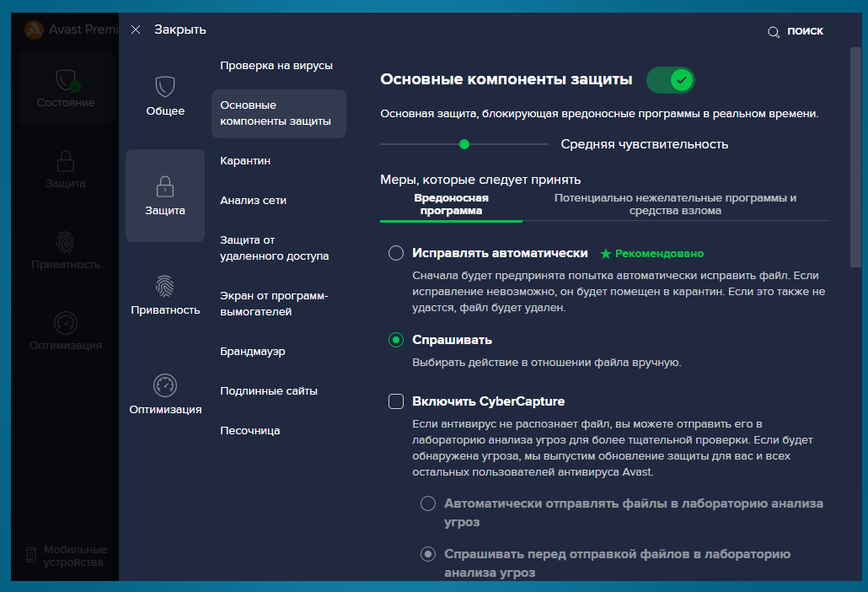Viewport: 868px width, 592px height.
Task: Open Экран от программ-вымогателей settings
Action: (274, 304)
